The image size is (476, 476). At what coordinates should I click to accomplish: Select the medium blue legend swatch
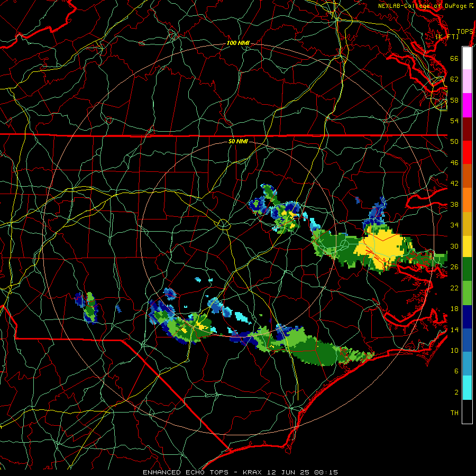467,341
